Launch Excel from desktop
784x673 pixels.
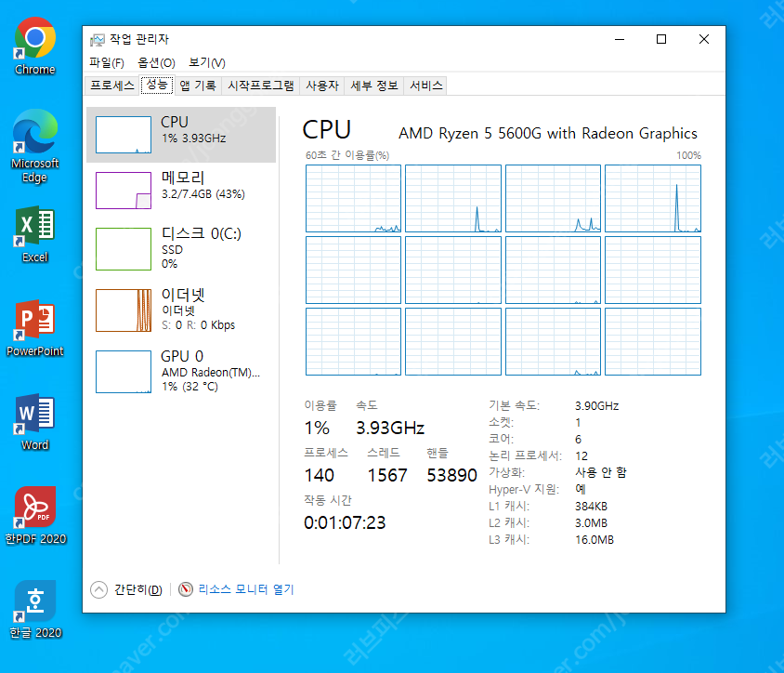[x=34, y=234]
